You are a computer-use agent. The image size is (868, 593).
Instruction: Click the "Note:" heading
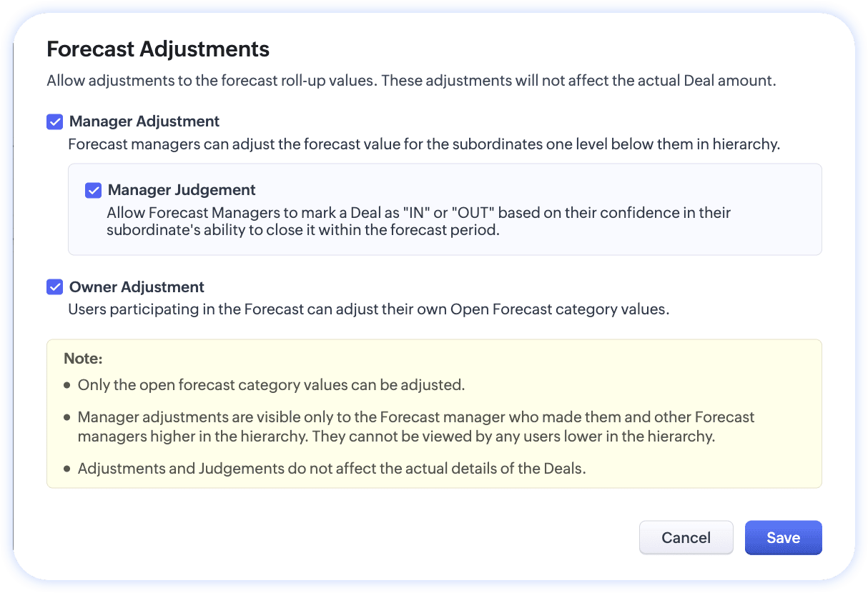pos(84,358)
